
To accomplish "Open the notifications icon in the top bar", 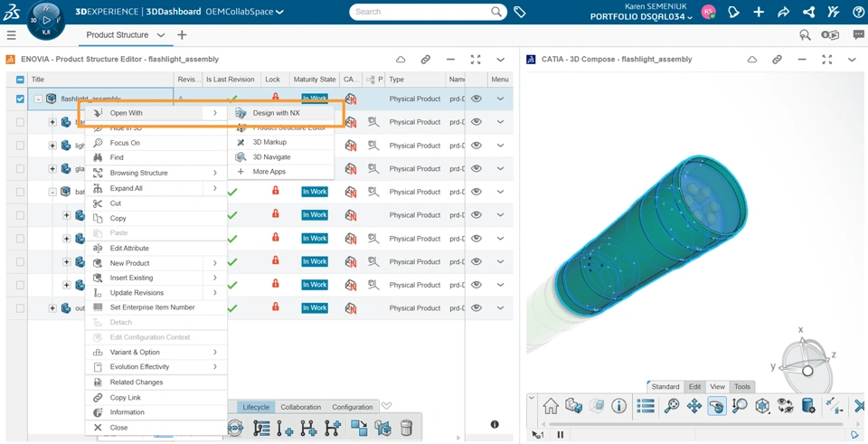I will 734,12.
